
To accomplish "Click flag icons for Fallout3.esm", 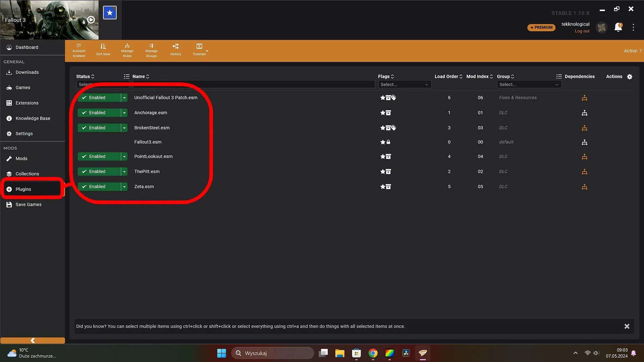I will coord(385,142).
